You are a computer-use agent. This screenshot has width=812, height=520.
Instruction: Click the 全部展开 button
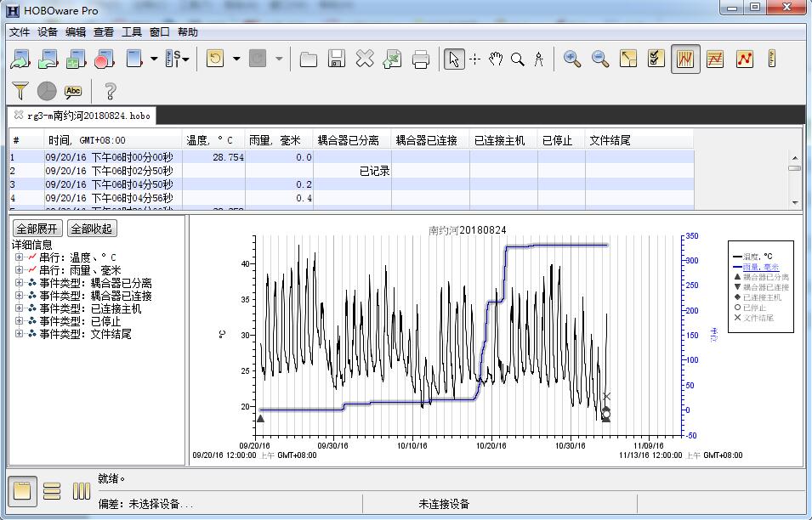pos(38,229)
